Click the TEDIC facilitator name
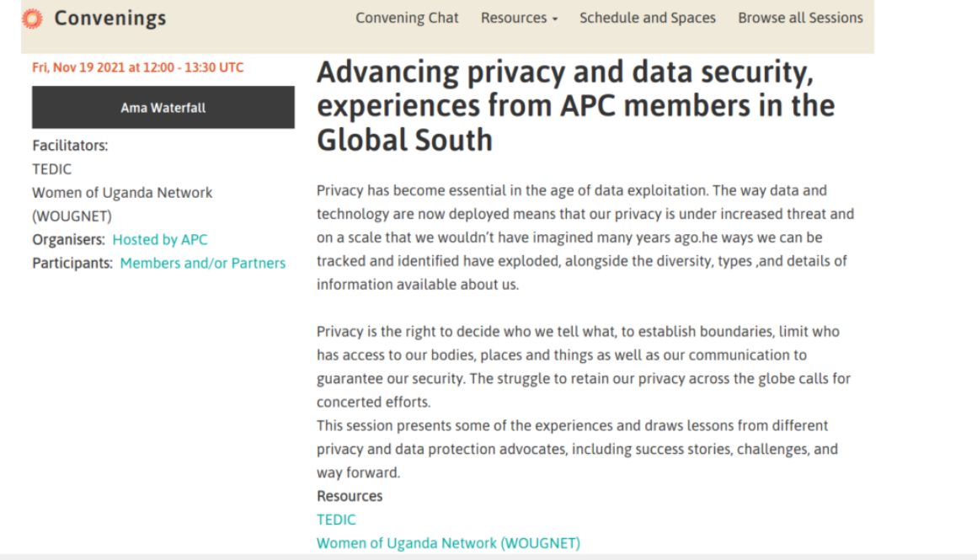Image resolution: width=977 pixels, height=560 pixels. [51, 169]
